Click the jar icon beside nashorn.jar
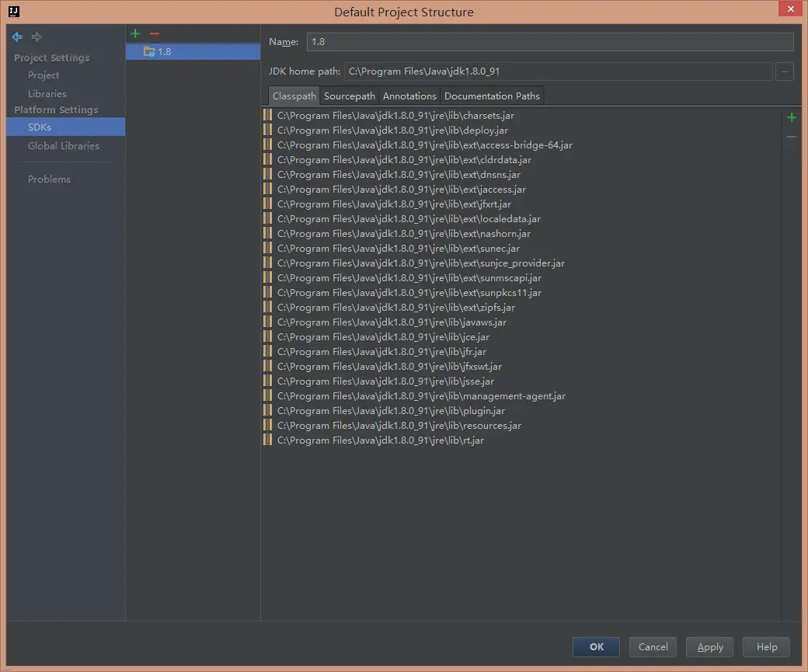Viewport: 808px width, 672px height. click(x=267, y=233)
